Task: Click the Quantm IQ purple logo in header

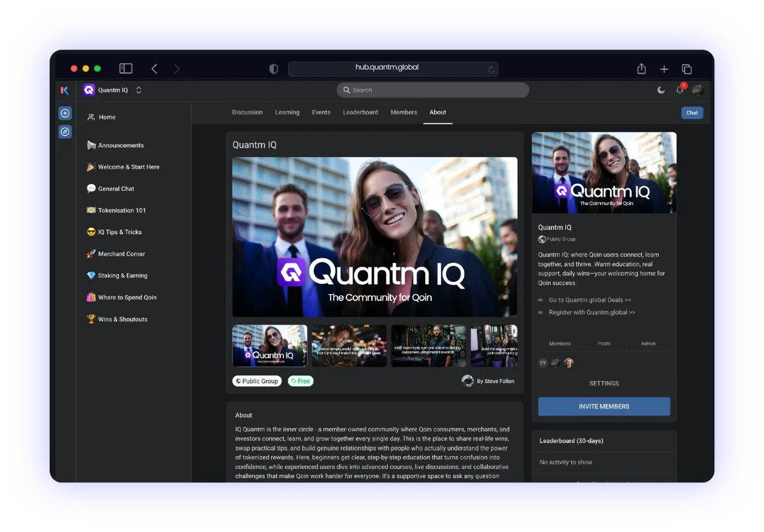Action: point(88,90)
